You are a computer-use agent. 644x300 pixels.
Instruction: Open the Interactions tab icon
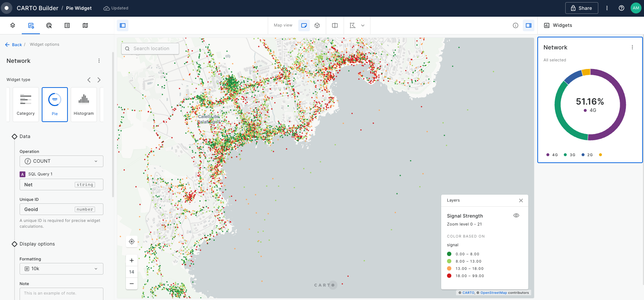coord(49,25)
